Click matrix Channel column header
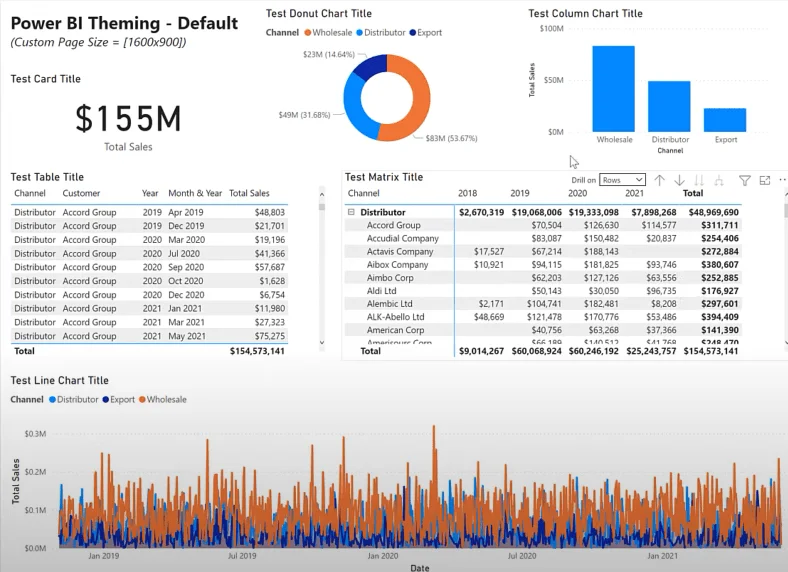 tap(363, 194)
